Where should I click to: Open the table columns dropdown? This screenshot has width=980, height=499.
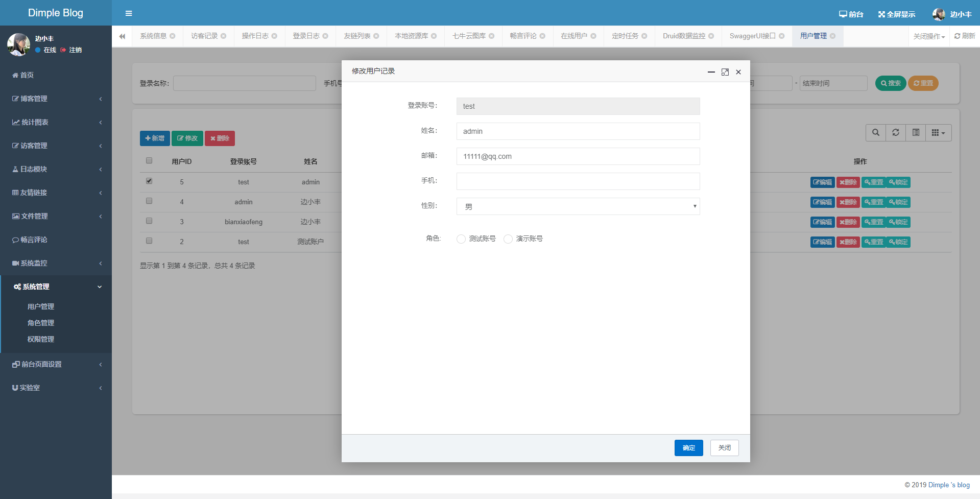[x=939, y=133]
